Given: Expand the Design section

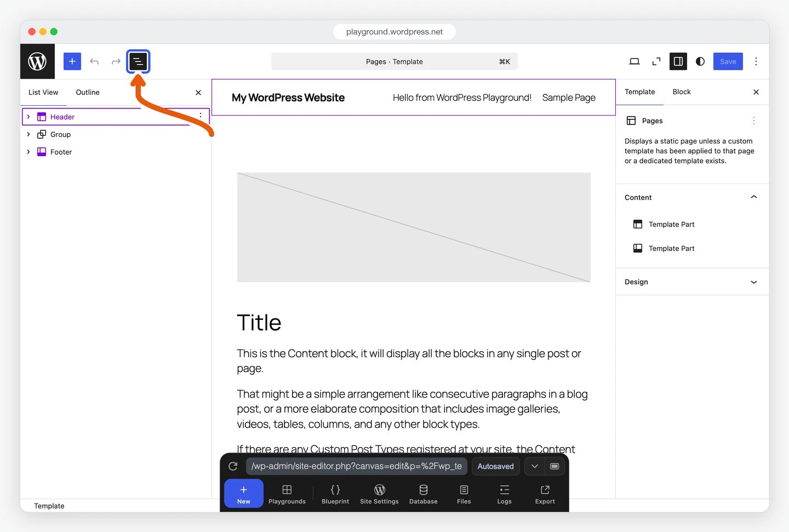Looking at the screenshot, I should click(692, 282).
